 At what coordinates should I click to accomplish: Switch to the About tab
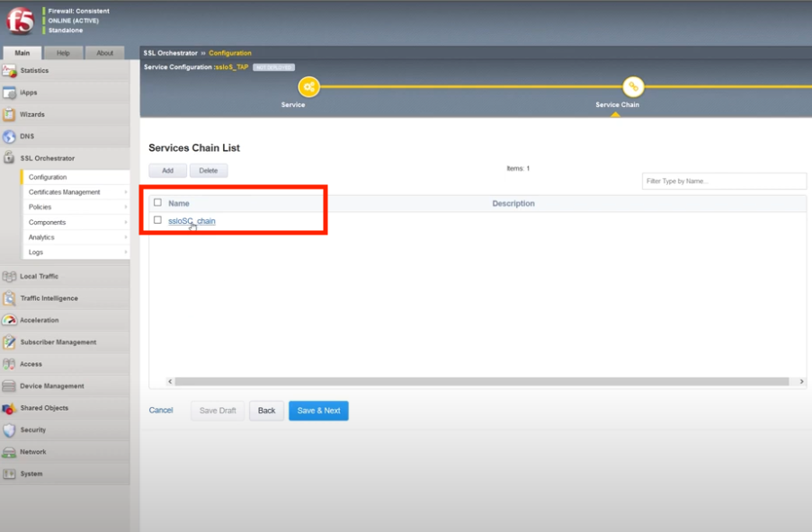(104, 53)
